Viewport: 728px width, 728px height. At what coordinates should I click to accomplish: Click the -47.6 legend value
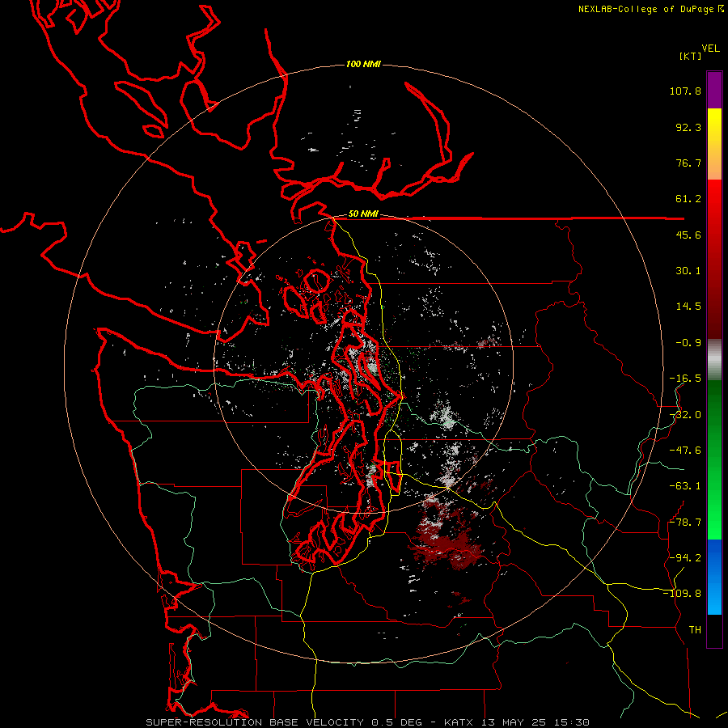pyautogui.click(x=685, y=451)
